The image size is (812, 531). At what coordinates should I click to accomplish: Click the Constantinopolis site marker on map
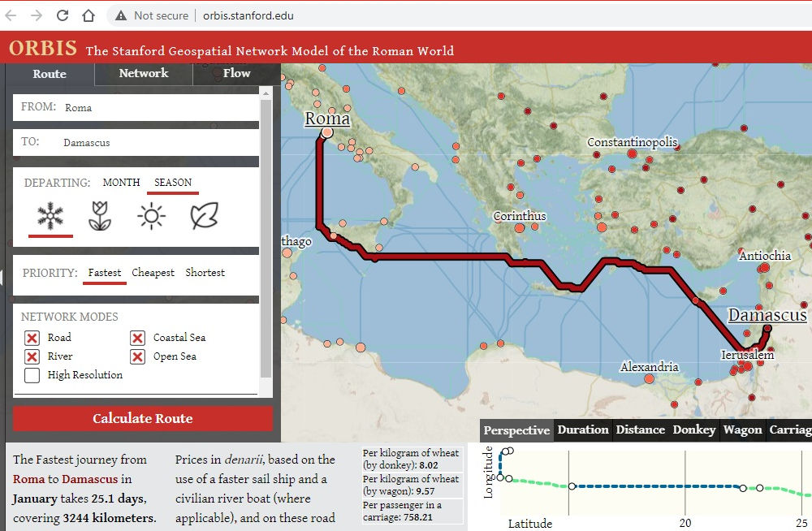point(632,154)
